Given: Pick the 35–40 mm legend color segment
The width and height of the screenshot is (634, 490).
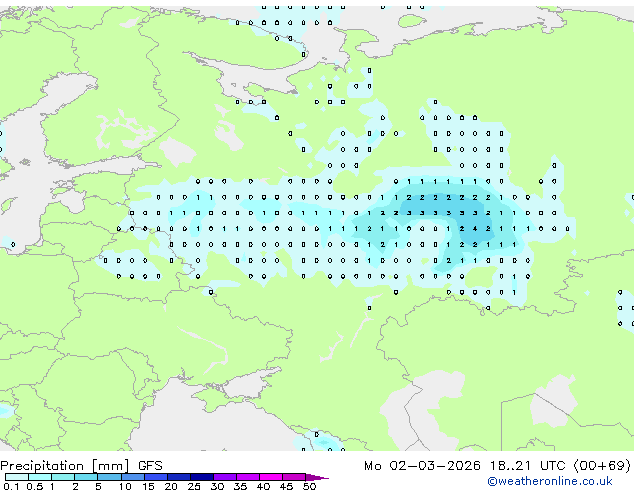Looking at the screenshot, I should 247,477.
